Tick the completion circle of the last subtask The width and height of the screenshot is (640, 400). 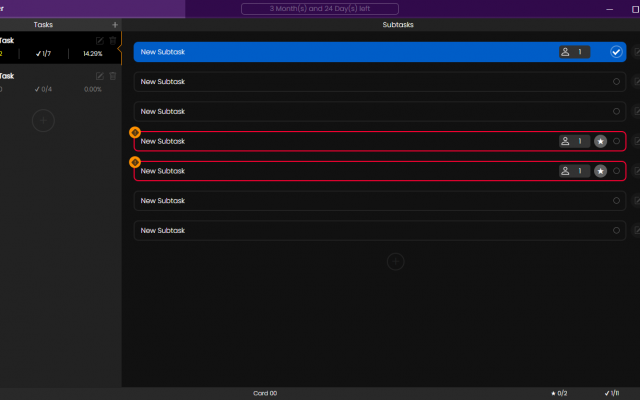tap(616, 231)
